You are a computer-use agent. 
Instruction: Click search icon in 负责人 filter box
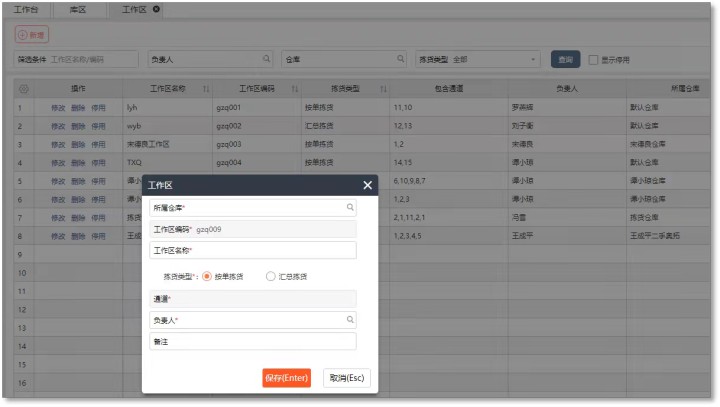pyautogui.click(x=266, y=59)
